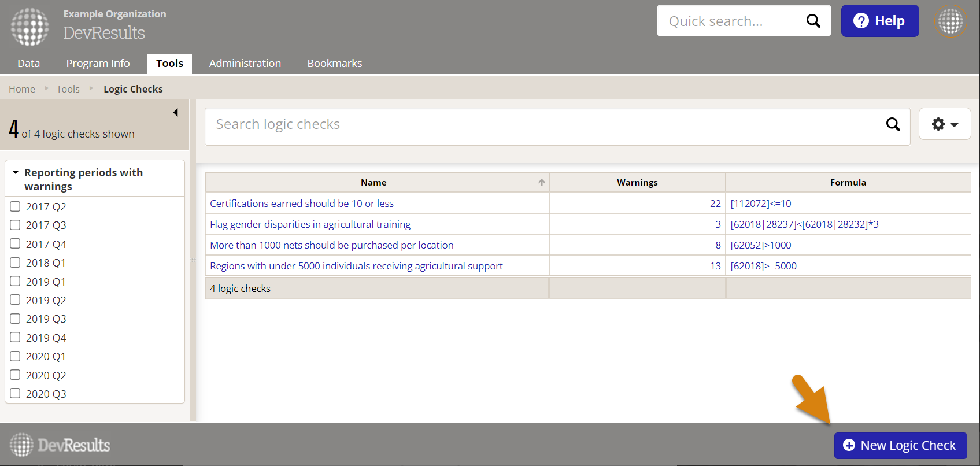
Task: Check the 2019 Q1 reporting period
Action: 15,282
